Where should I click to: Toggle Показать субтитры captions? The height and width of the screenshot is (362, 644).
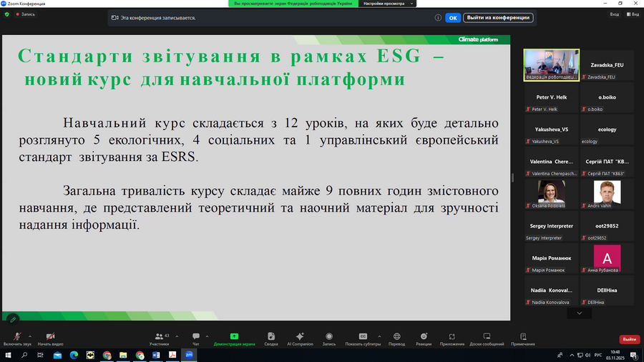tap(363, 337)
